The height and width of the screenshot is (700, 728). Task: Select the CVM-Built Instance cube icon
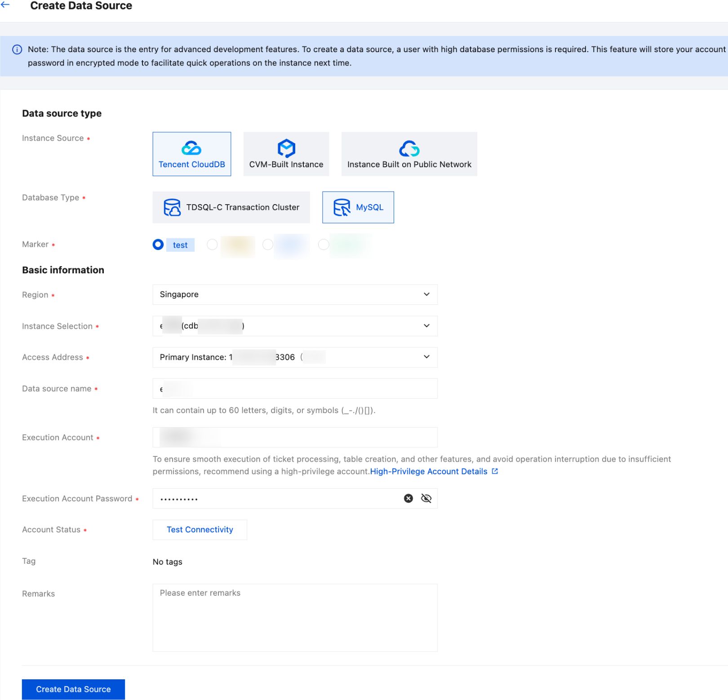(x=286, y=148)
